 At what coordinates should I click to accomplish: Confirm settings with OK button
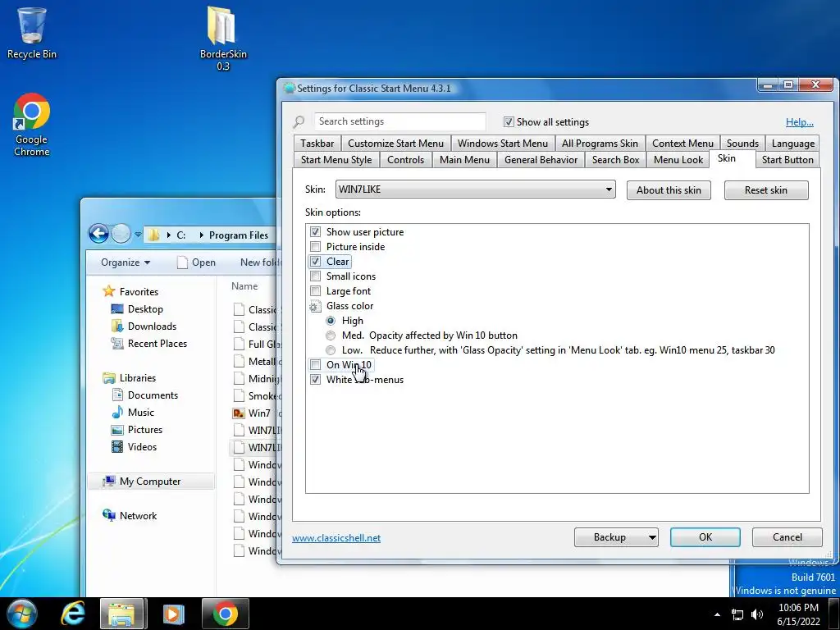[705, 537]
